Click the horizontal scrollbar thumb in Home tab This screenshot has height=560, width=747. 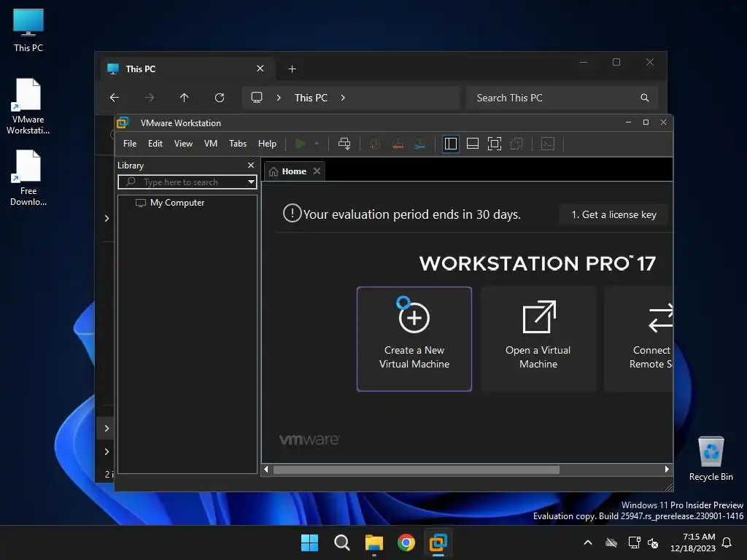417,470
